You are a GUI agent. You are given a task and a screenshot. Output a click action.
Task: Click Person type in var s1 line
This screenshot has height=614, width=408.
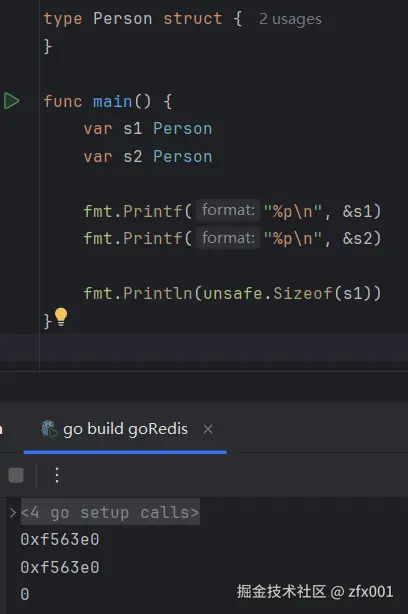click(x=182, y=129)
